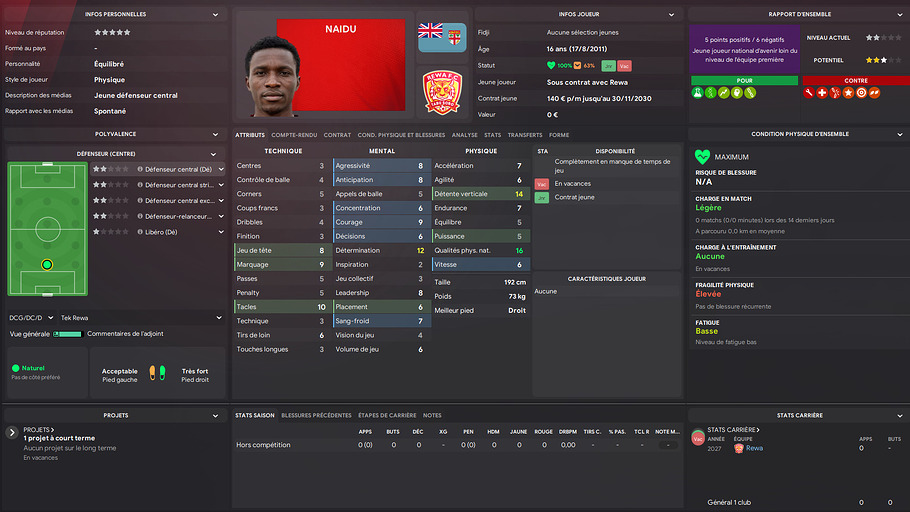This screenshot has width=910, height=512.
Task: Click the Vue générale progress bar
Action: click(68, 334)
